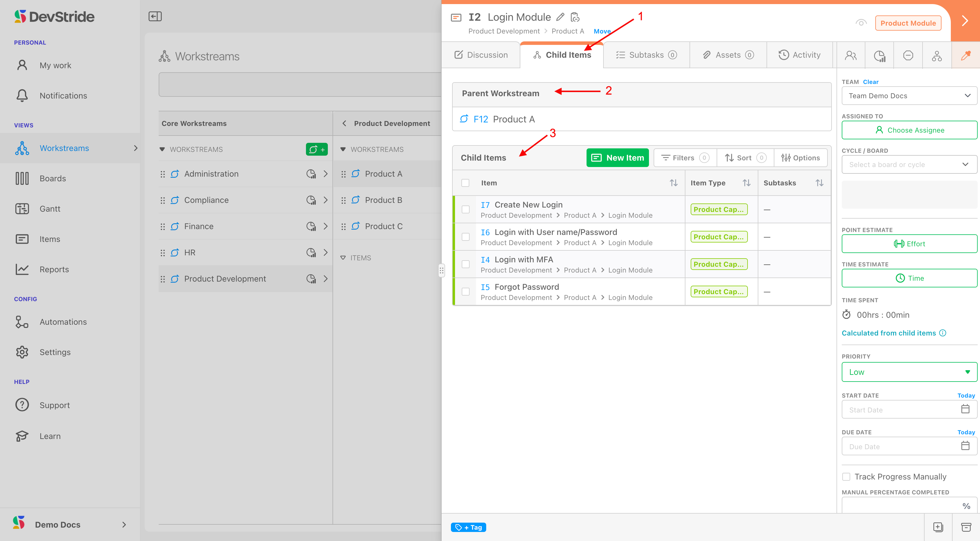
Task: Click the watch eye icon in the header
Action: [861, 23]
